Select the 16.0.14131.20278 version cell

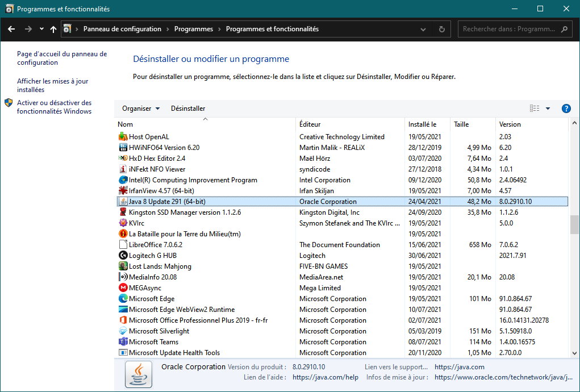(x=524, y=320)
